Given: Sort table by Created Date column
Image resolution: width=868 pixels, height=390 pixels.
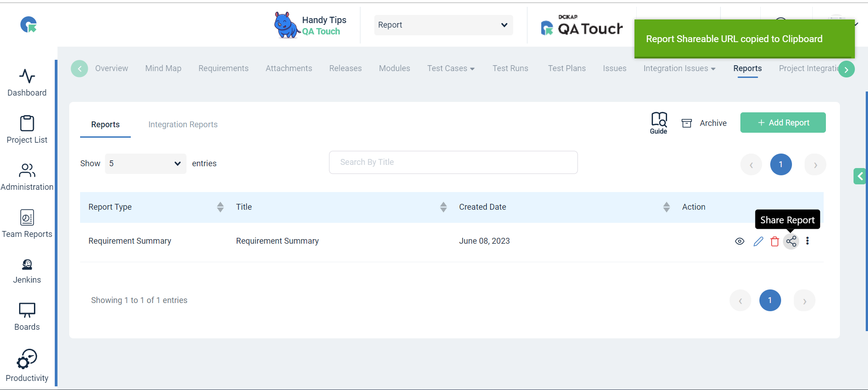Looking at the screenshot, I should pyautogui.click(x=667, y=207).
